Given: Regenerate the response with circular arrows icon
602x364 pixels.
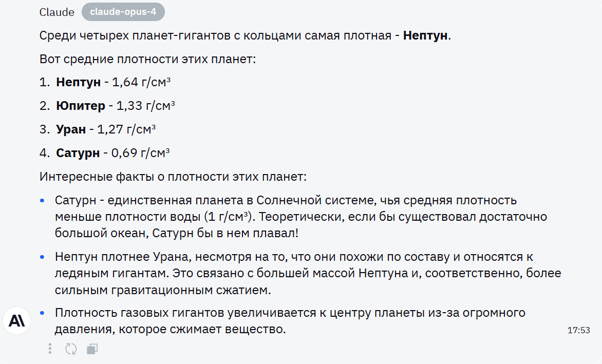Looking at the screenshot, I should [71, 349].
